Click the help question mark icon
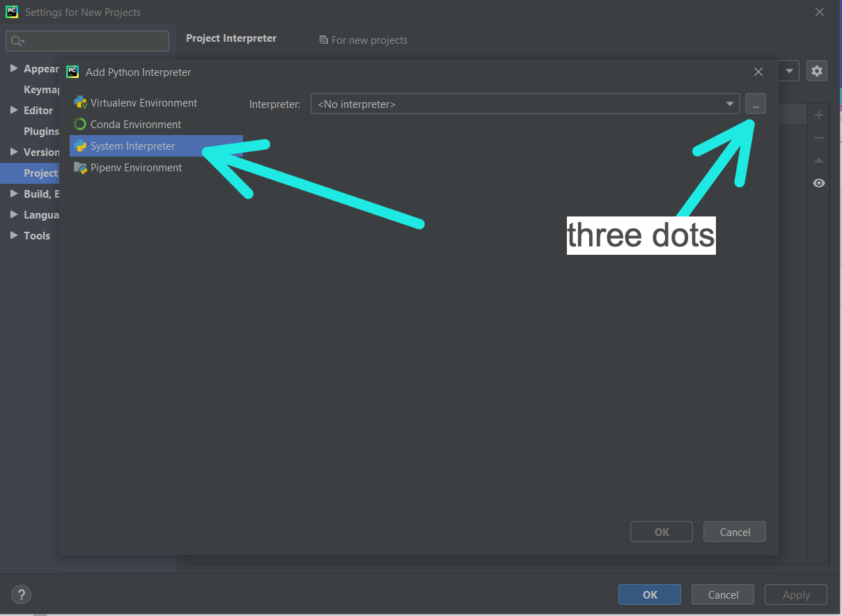This screenshot has height=616, width=842. (22, 594)
